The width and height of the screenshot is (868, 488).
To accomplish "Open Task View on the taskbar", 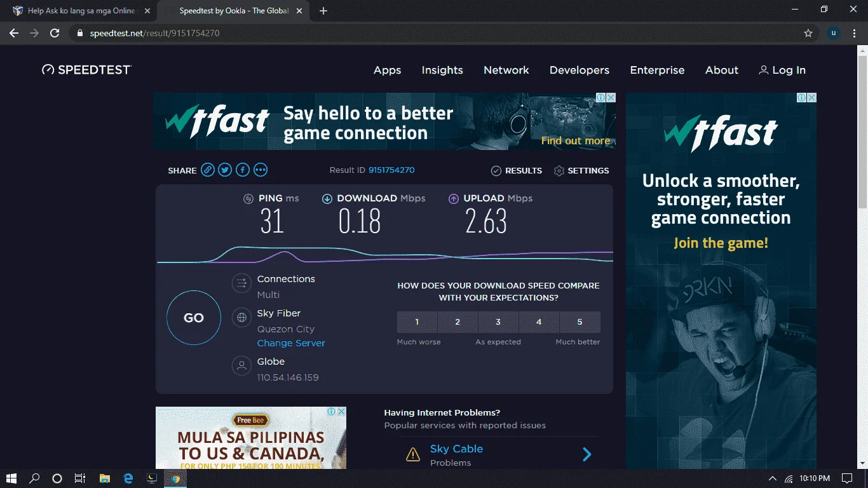I will point(80,478).
